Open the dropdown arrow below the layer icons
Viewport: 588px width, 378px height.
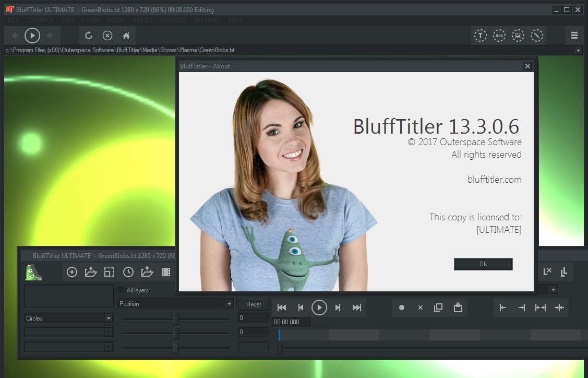pos(553,289)
